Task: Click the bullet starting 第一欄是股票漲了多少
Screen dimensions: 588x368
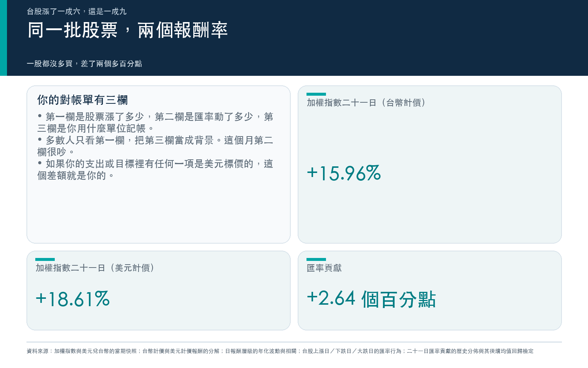Action: tap(155, 123)
